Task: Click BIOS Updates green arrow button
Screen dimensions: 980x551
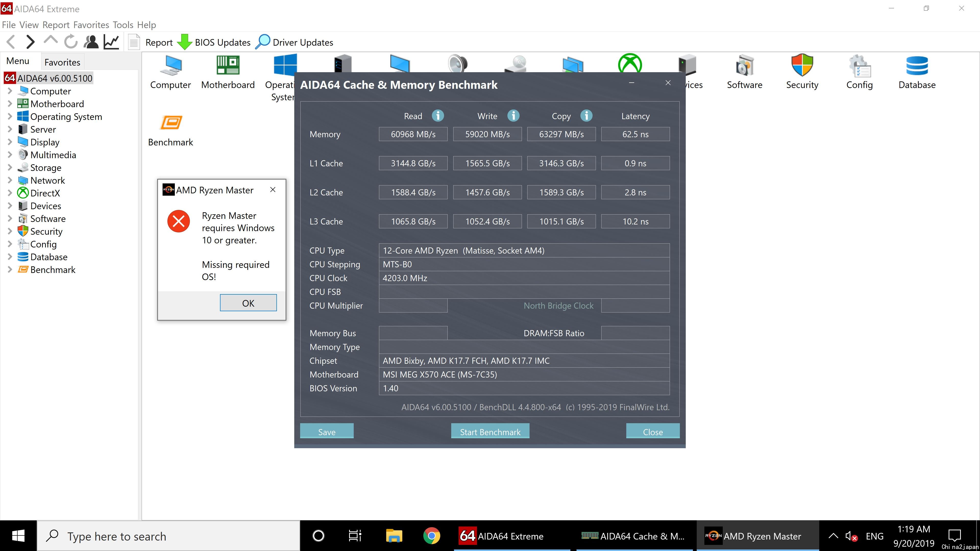Action: pos(214,42)
